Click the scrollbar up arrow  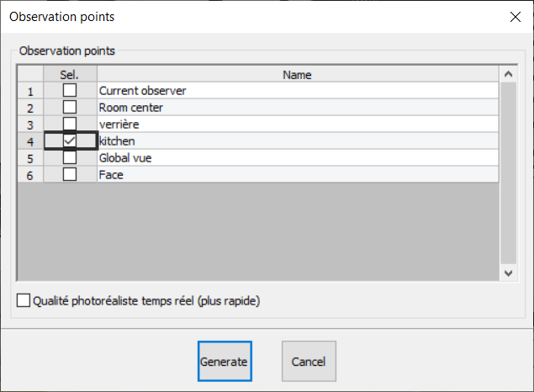508,75
